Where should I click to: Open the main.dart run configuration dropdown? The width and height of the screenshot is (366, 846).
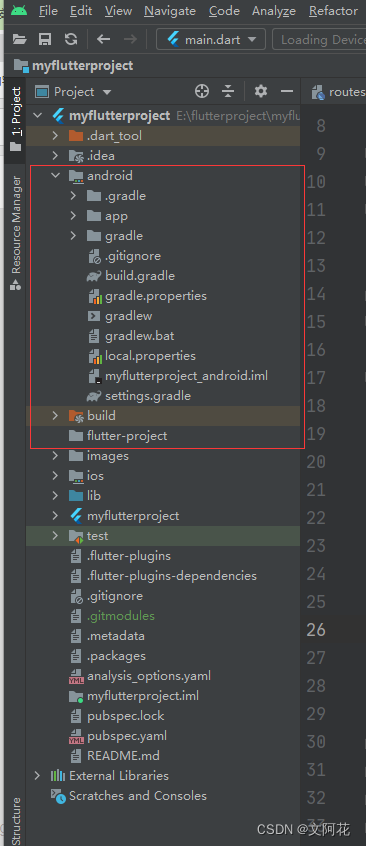[211, 39]
